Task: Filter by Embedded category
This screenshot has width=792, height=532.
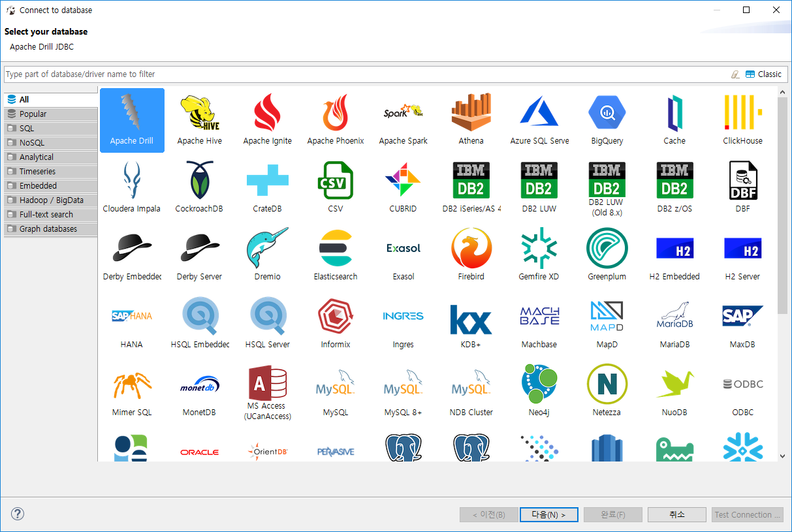Action: 51,186
